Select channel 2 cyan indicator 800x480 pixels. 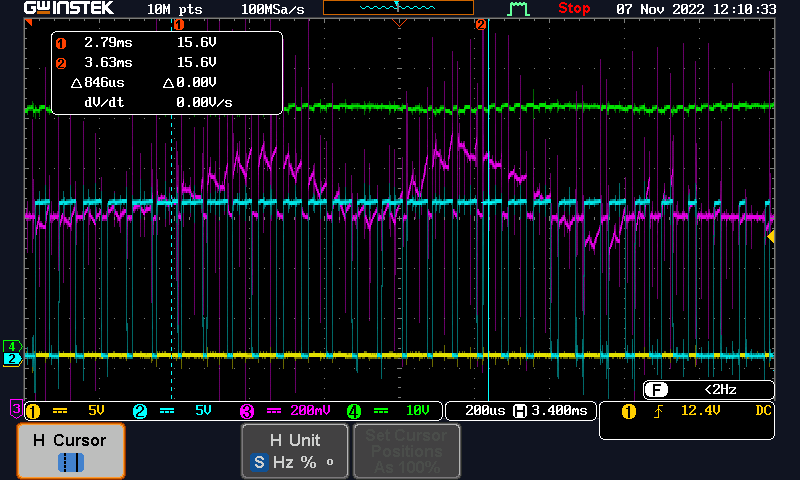140,411
